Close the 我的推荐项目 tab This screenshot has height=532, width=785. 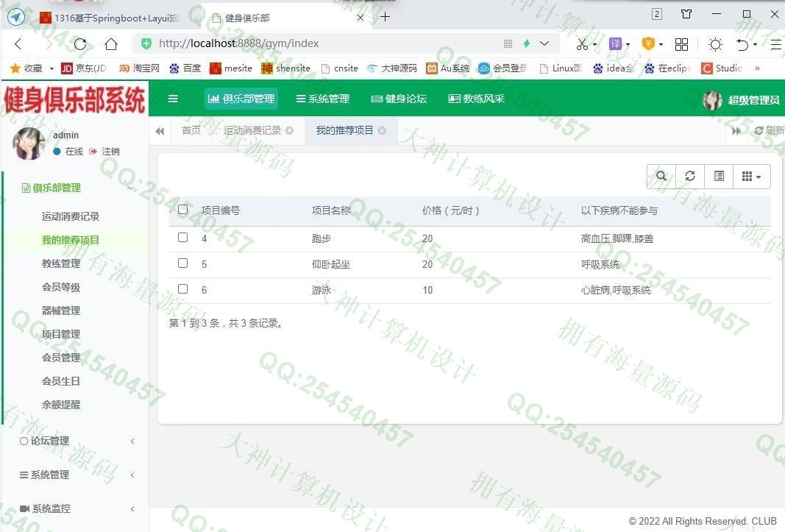(x=382, y=131)
